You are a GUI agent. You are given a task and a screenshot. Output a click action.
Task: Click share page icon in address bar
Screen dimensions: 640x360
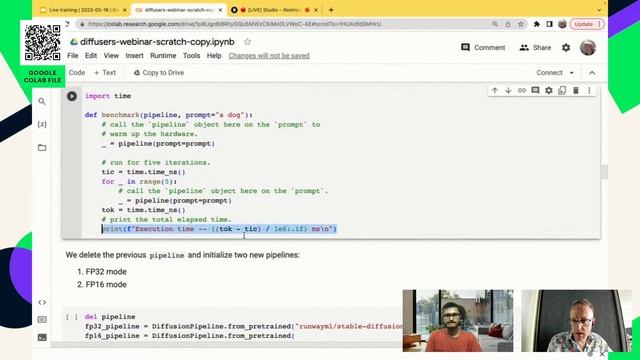point(508,24)
